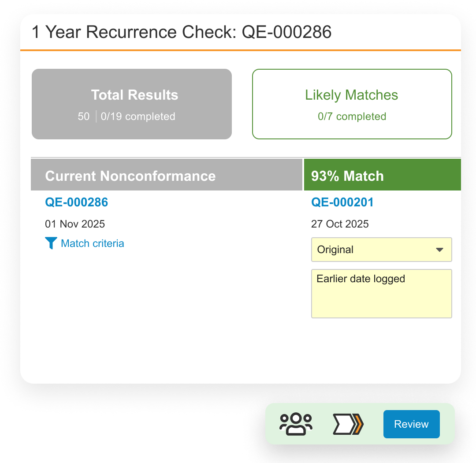Open the Match criteria link
476x463 pixels.
93,243
